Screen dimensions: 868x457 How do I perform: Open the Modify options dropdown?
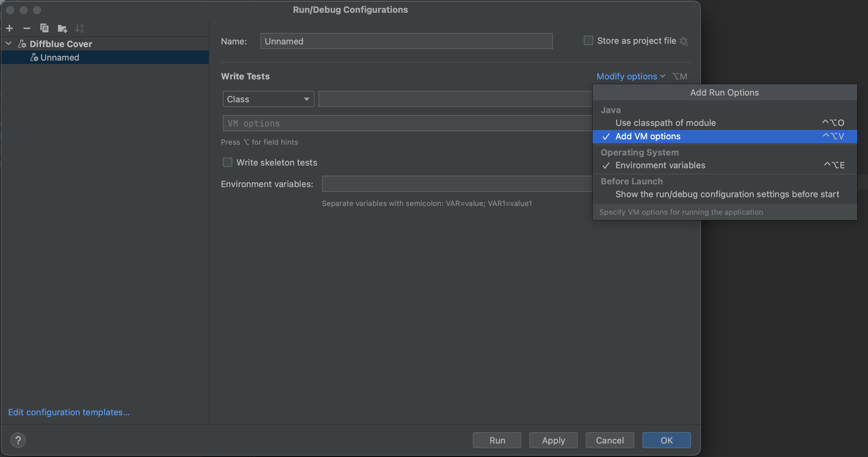[x=630, y=76]
